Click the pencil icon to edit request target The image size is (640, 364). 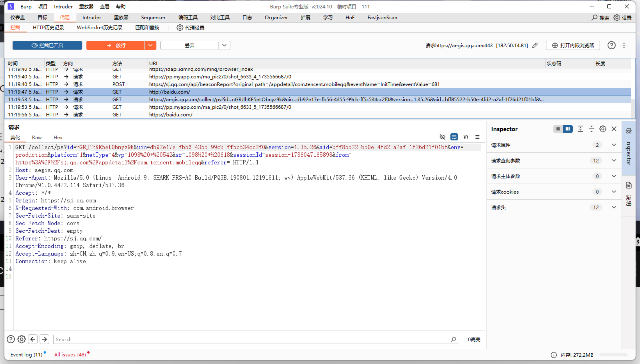click(535, 46)
